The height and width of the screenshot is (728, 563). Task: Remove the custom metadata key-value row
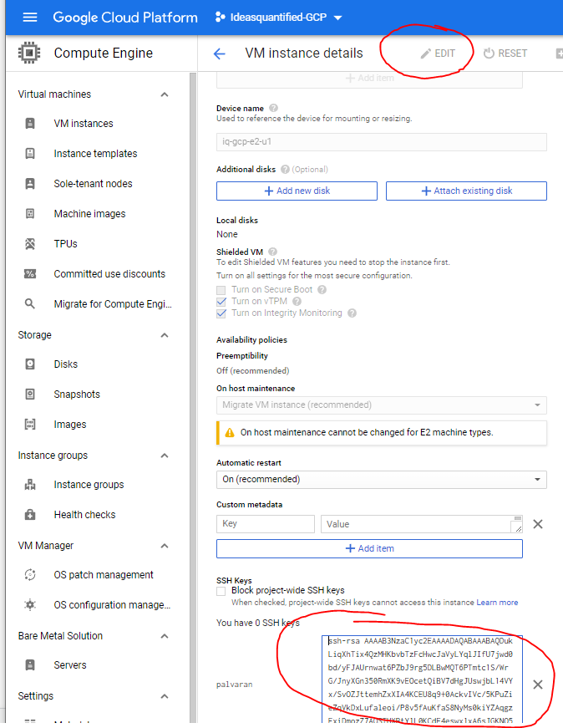coord(538,524)
